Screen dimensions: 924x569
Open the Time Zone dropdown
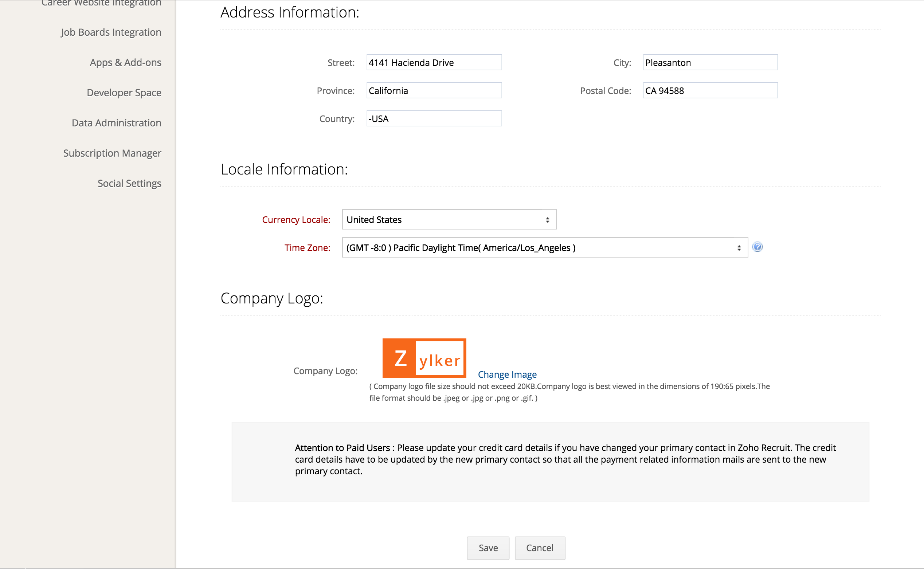point(544,248)
